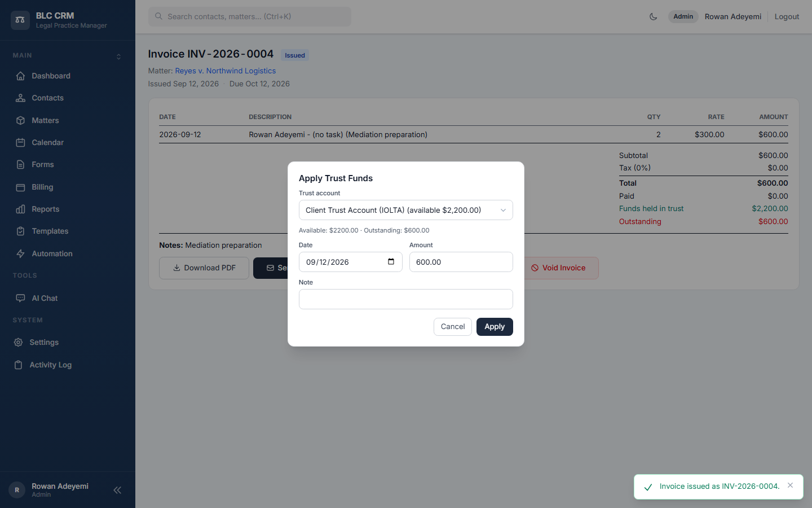
Task: Toggle dark mode moon icon
Action: 654,17
